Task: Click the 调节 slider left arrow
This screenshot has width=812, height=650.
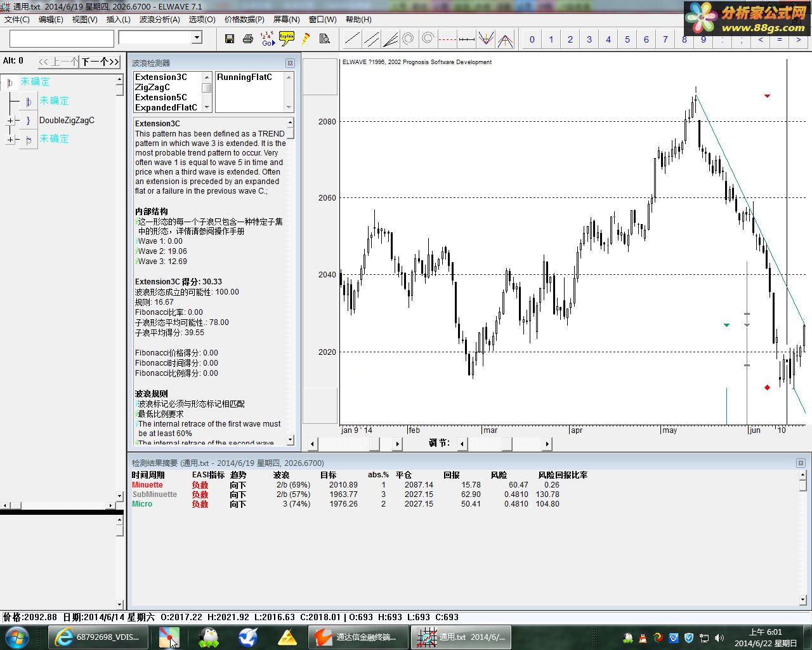Action: [x=462, y=444]
